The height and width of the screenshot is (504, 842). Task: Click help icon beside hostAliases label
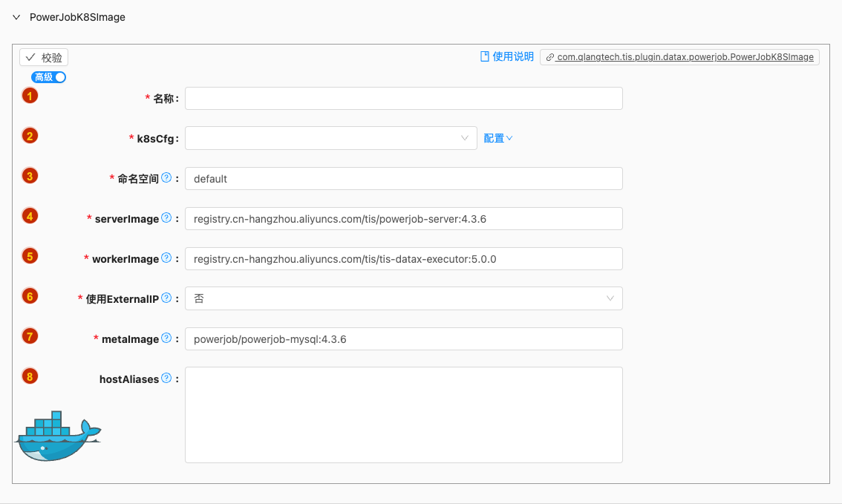166,378
